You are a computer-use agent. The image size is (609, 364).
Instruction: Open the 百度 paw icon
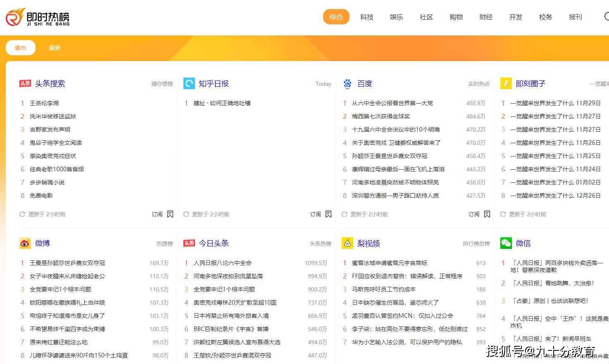tap(347, 83)
